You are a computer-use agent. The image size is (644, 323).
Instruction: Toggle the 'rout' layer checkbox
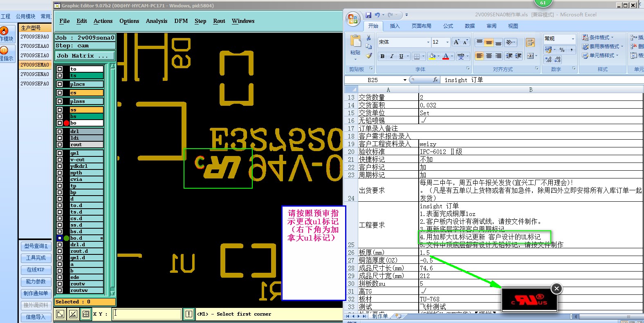(x=60, y=145)
